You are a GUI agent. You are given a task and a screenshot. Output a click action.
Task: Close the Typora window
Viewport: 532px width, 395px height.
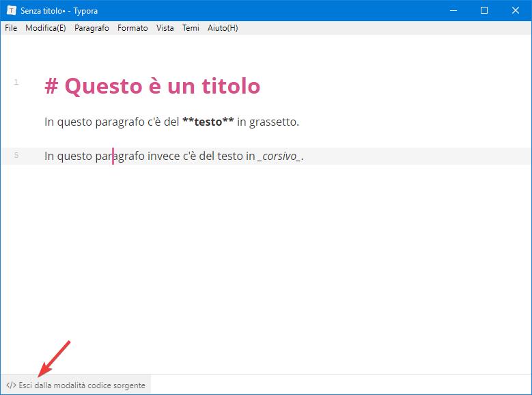pyautogui.click(x=516, y=10)
